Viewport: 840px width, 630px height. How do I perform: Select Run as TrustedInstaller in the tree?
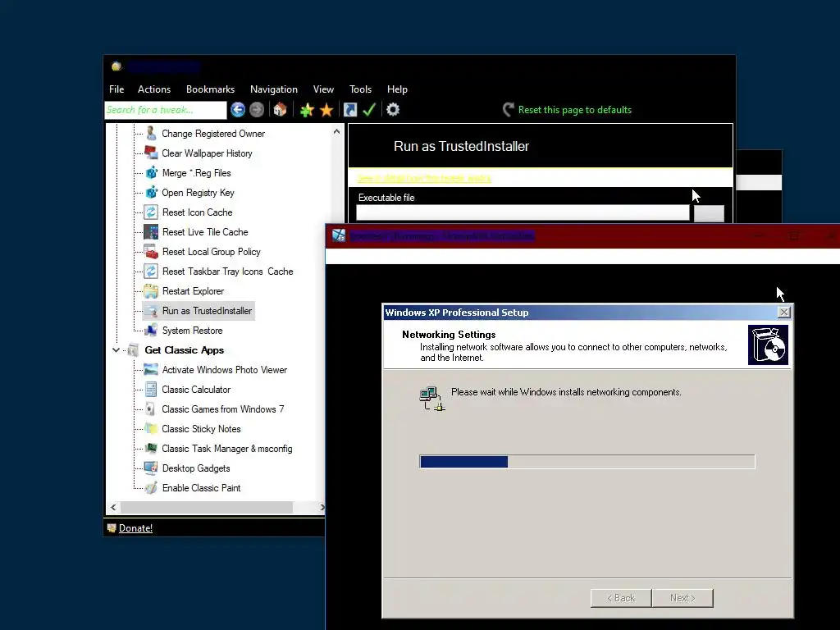[x=207, y=311]
